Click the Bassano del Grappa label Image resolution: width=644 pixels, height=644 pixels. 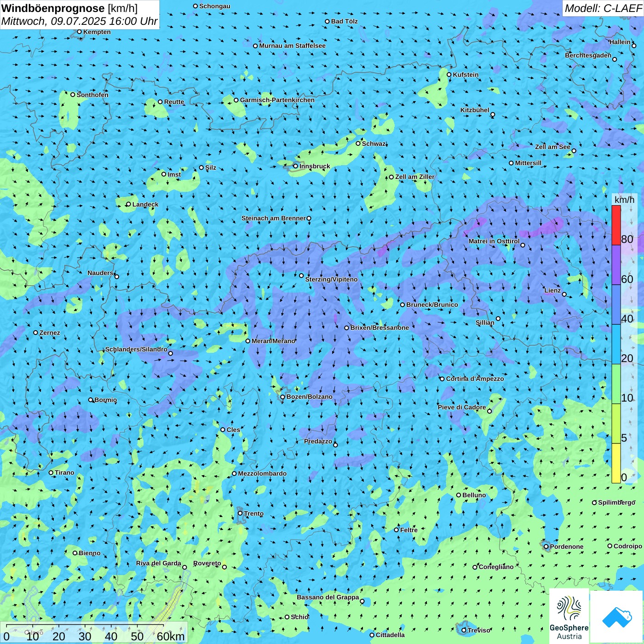point(328,597)
